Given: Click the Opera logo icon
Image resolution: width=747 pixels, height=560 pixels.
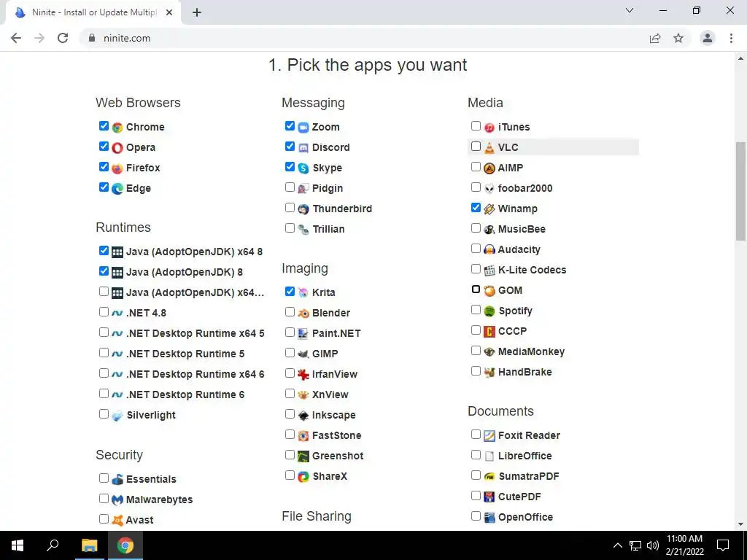Looking at the screenshot, I should click(117, 147).
